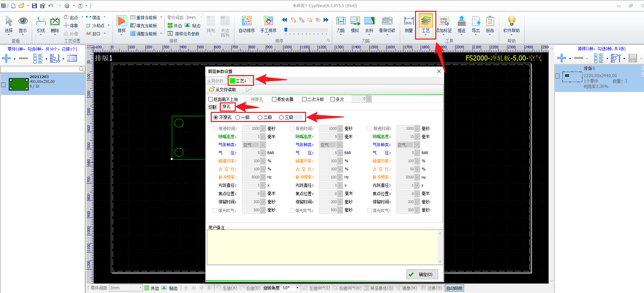Viewport: 644px width, 293px height.
Task: Expand the 零件间距 3mm dropdown in status bar
Action: (140, 288)
